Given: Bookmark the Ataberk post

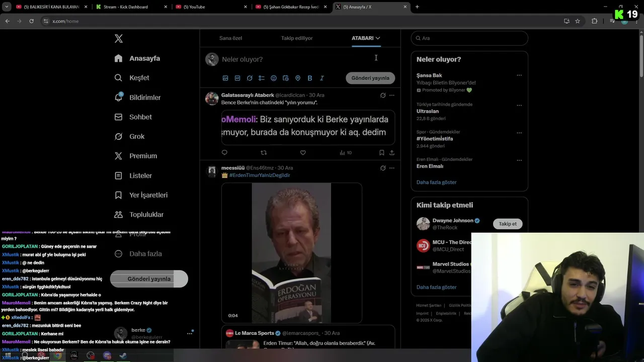Looking at the screenshot, I should (x=382, y=153).
